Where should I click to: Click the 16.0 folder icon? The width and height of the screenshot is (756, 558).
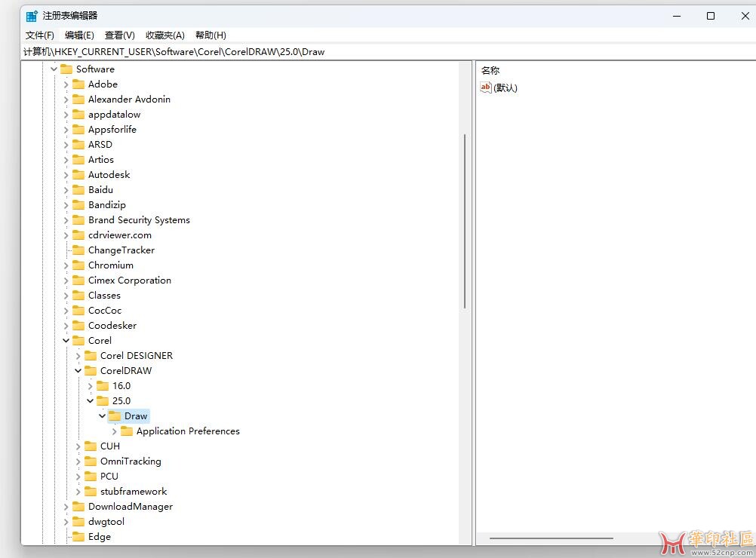coord(102,386)
